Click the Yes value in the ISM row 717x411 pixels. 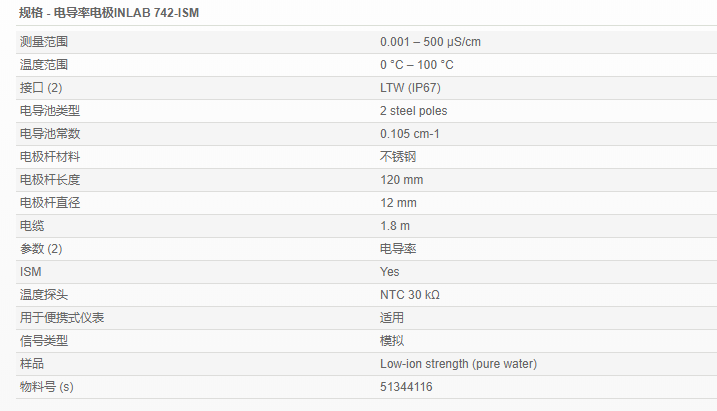[x=389, y=271]
